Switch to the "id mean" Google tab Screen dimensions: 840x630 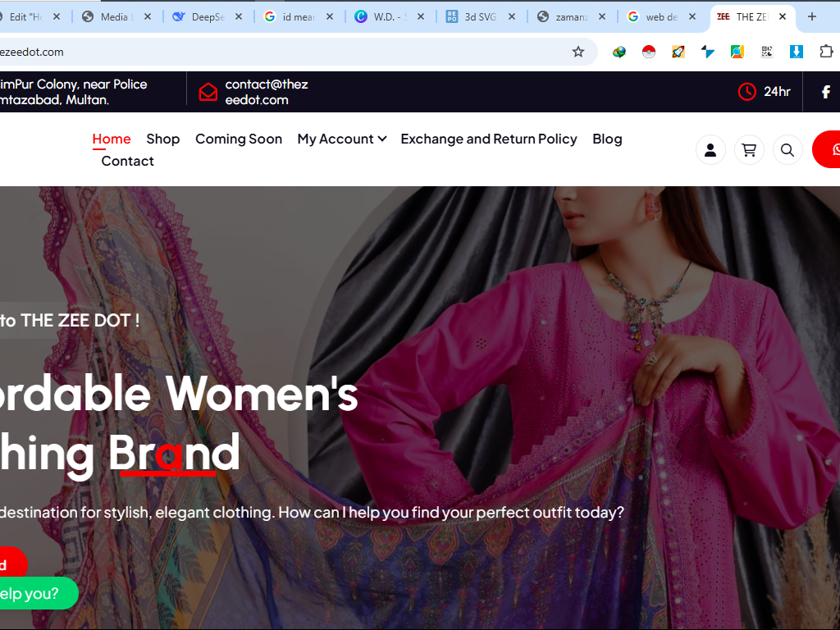click(298, 16)
